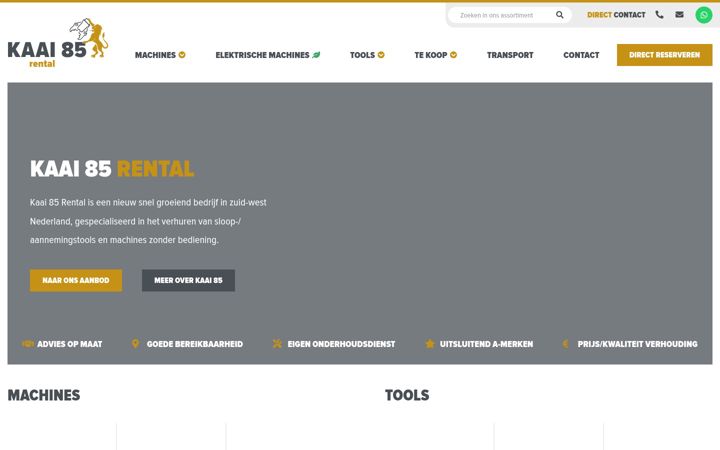Click the Prijs/kwaliteit verhouding text
This screenshot has height=450, width=720.
click(x=637, y=344)
